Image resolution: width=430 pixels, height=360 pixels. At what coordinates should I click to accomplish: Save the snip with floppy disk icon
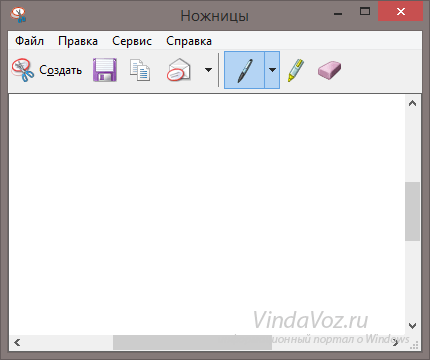105,70
